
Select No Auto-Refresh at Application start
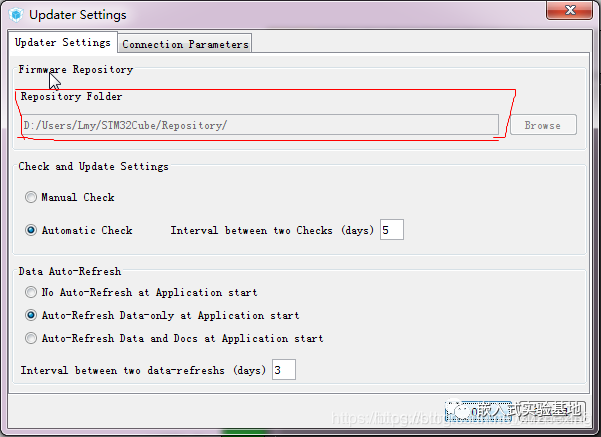pyautogui.click(x=32, y=293)
